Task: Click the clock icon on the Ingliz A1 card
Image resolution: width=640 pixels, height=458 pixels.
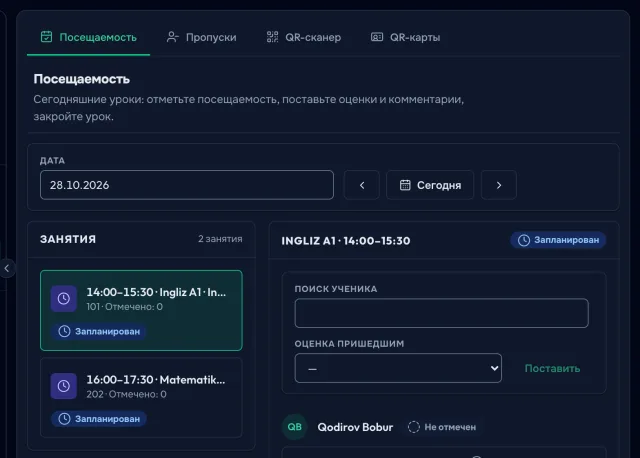Action: coord(64,299)
